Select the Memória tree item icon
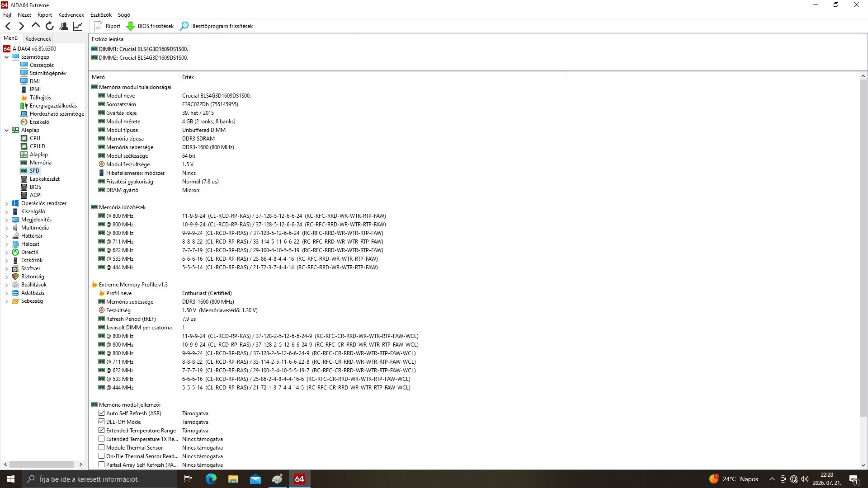Screen dimensions: 868x488 [x=24, y=163]
